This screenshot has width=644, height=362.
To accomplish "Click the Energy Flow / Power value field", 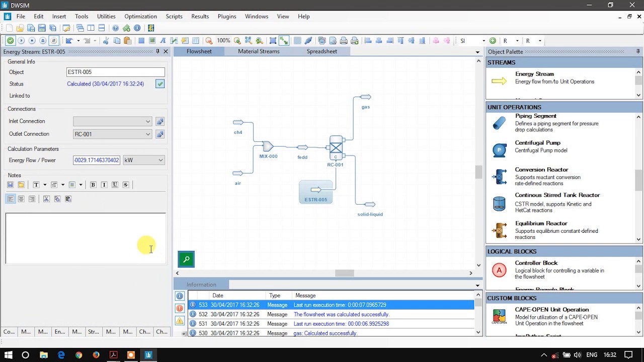I will (x=97, y=160).
